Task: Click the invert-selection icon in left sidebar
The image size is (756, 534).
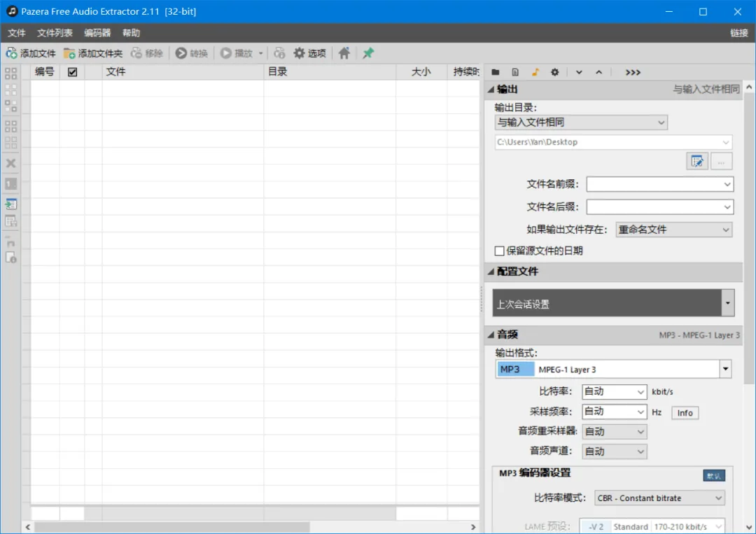Action: pyautogui.click(x=10, y=106)
